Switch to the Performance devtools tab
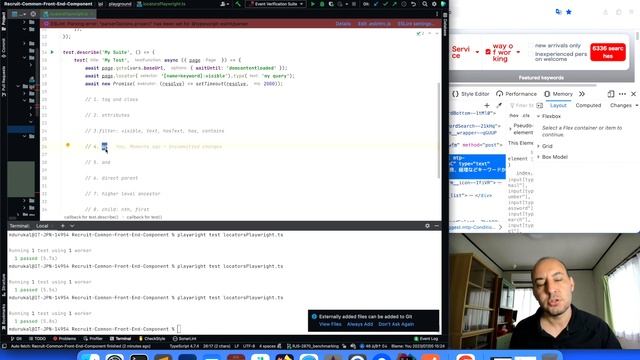Viewport: 640px width, 360px height. (516, 94)
